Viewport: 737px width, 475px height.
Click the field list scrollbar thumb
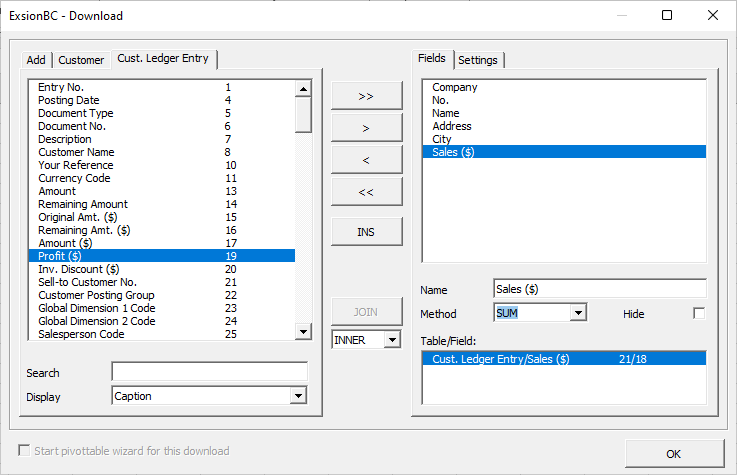(303, 115)
